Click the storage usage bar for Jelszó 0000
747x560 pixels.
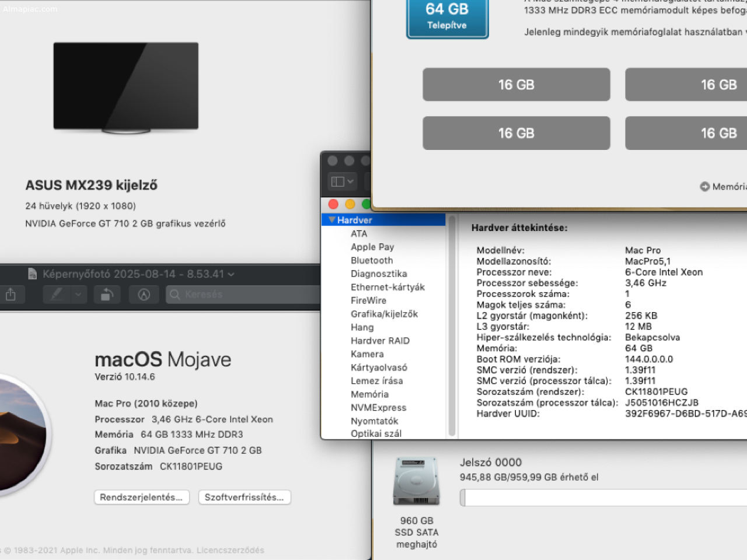[603, 498]
